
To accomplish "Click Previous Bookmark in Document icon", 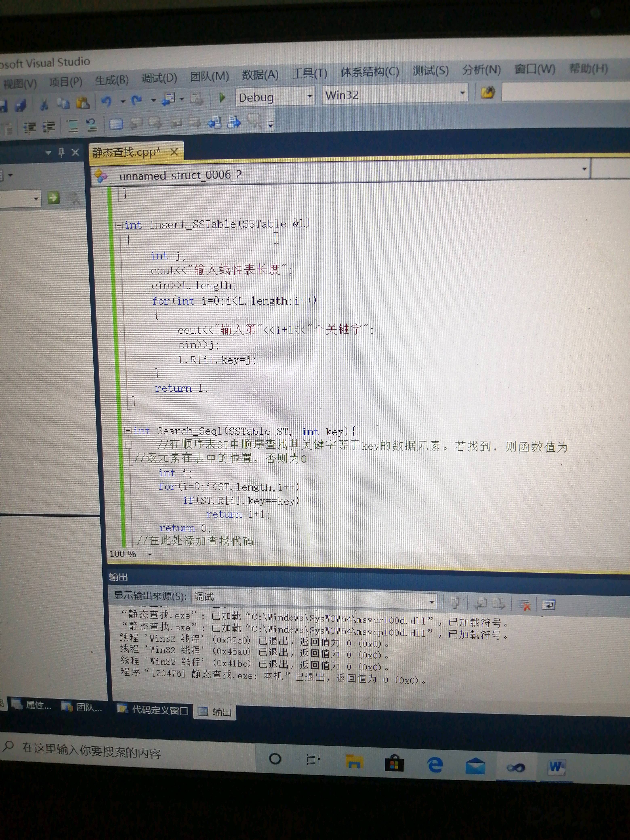I will pos(215,122).
